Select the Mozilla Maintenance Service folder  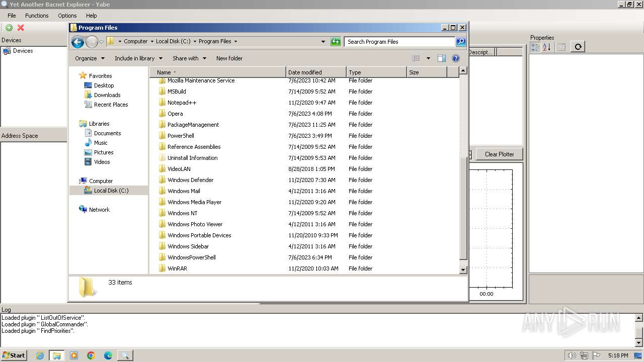point(201,80)
